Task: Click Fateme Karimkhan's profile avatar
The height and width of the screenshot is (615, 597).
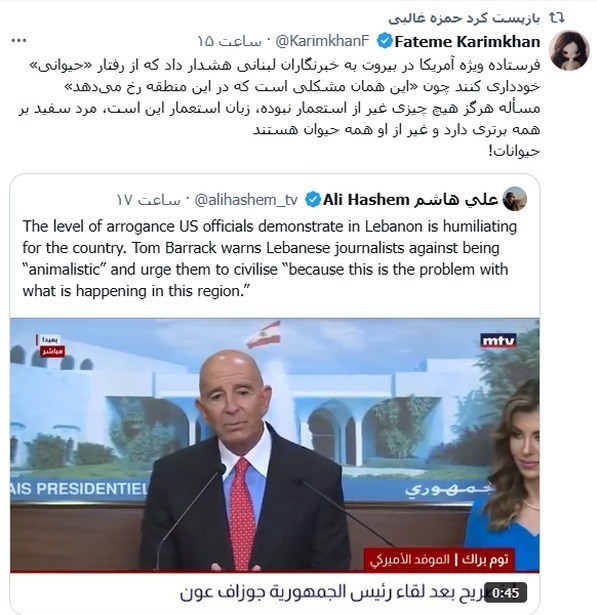Action: click(x=569, y=50)
